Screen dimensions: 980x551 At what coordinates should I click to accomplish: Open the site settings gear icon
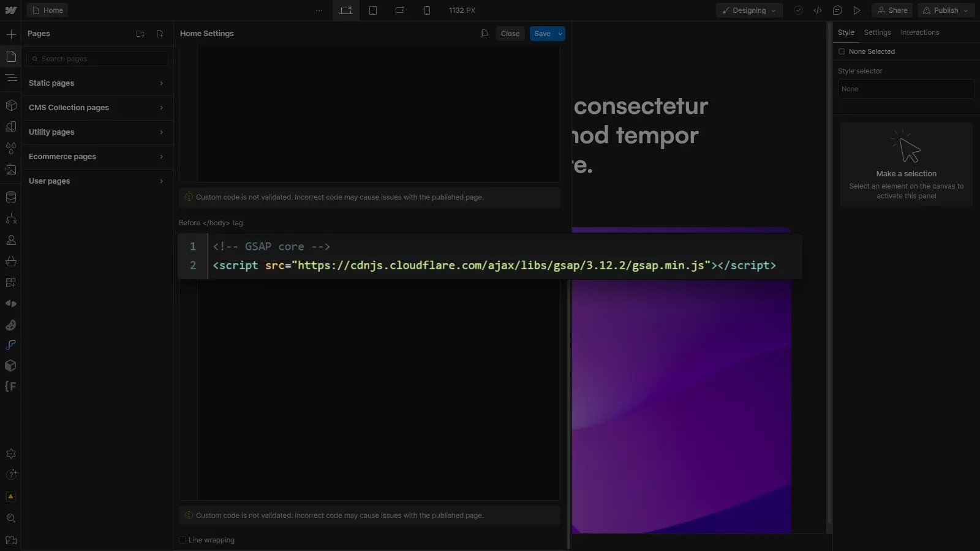click(x=11, y=454)
